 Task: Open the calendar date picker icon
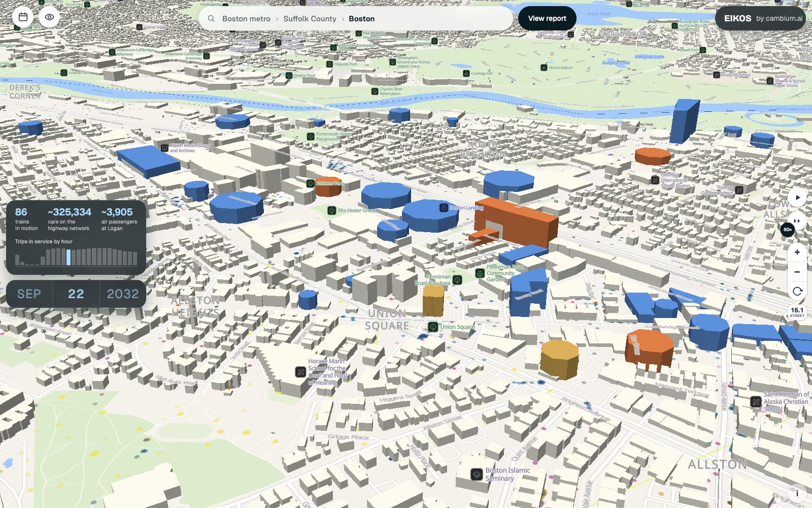[x=23, y=17]
